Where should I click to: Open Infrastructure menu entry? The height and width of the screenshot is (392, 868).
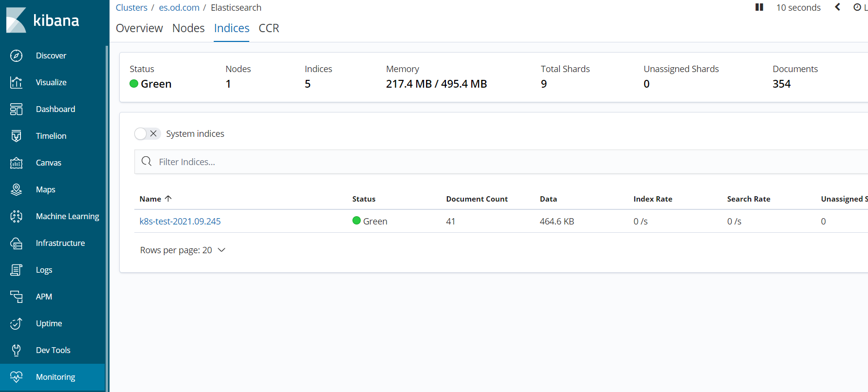click(60, 243)
